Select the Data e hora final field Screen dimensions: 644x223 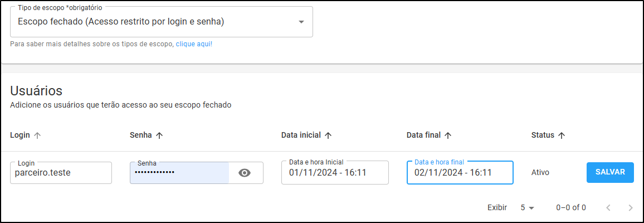pyautogui.click(x=460, y=172)
